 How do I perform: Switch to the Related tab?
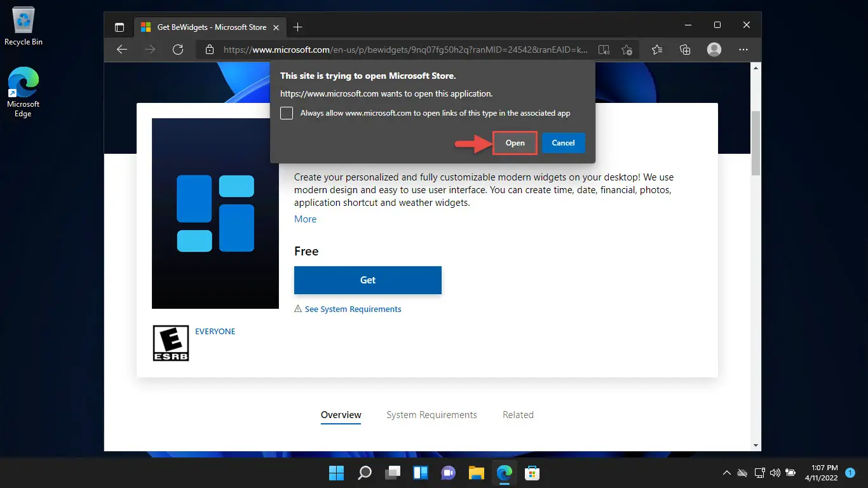(518, 415)
